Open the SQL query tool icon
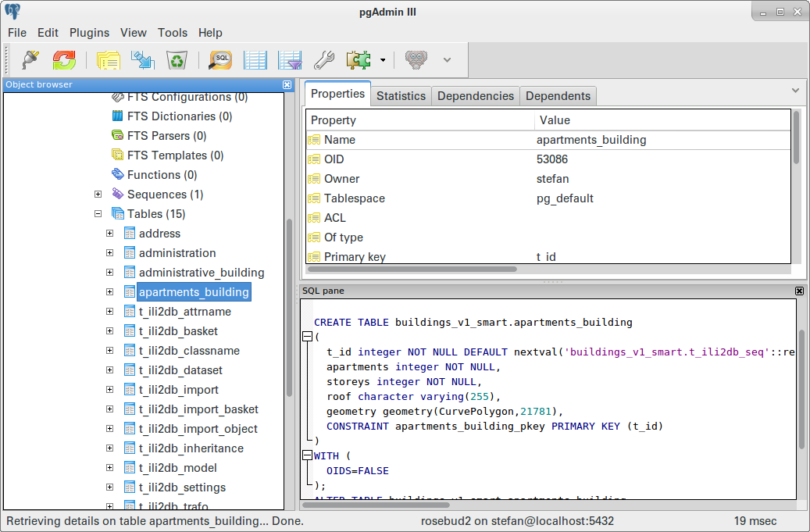The image size is (810, 532). pos(220,60)
